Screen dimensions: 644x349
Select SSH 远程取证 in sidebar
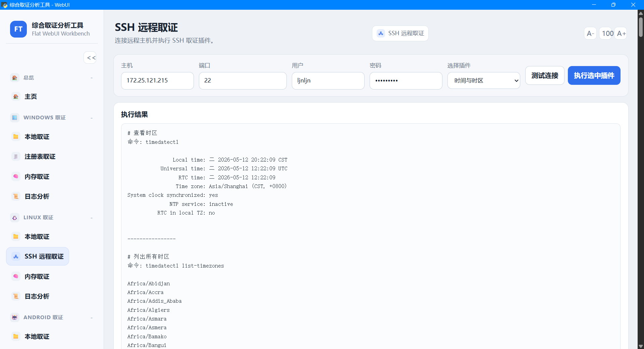click(38, 256)
